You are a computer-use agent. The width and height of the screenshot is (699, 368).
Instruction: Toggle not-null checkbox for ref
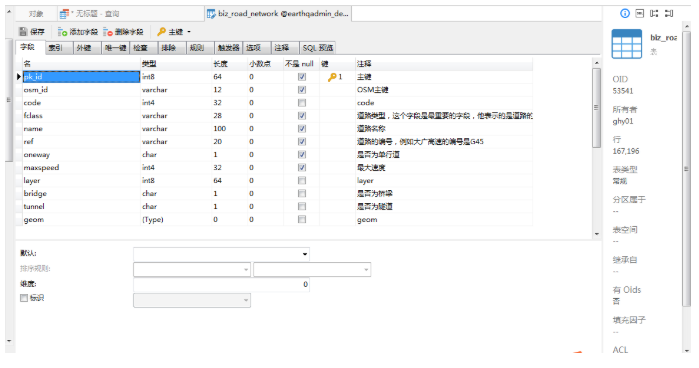point(302,141)
